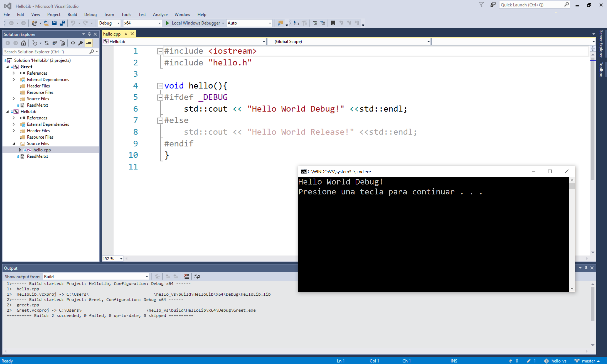Toggle collapse of HelloLib project node
This screenshot has height=364, width=607.
coord(7,111)
